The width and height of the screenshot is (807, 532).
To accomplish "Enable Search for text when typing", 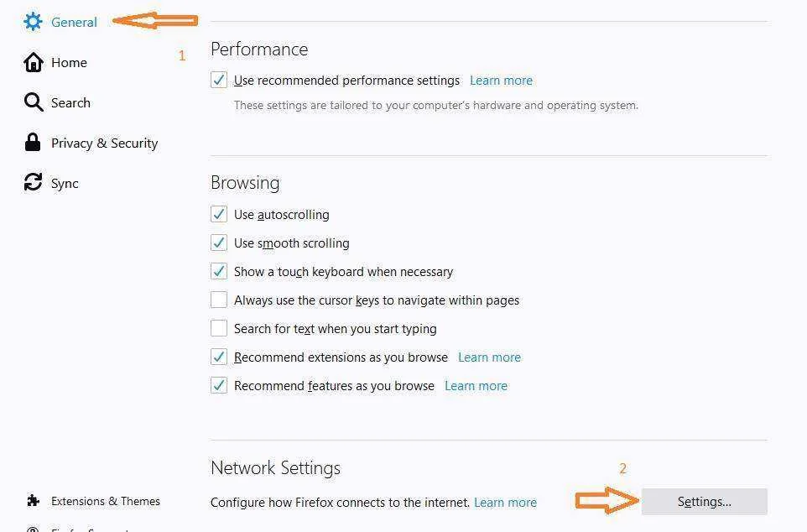I will coord(219,328).
